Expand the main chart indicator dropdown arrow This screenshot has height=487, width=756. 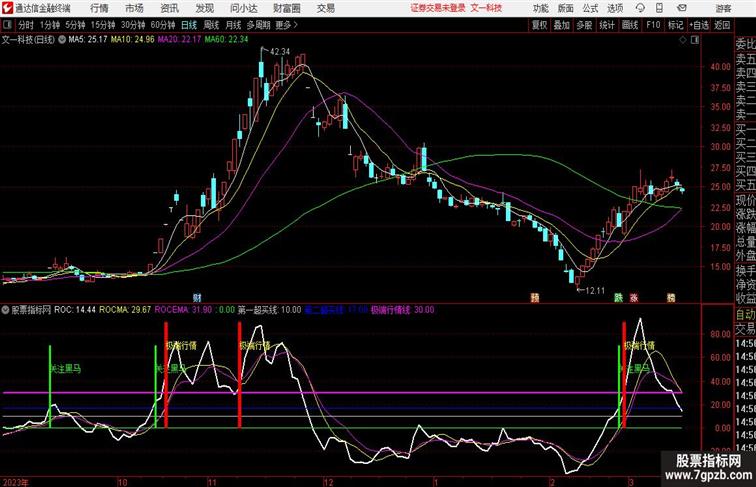(62, 40)
